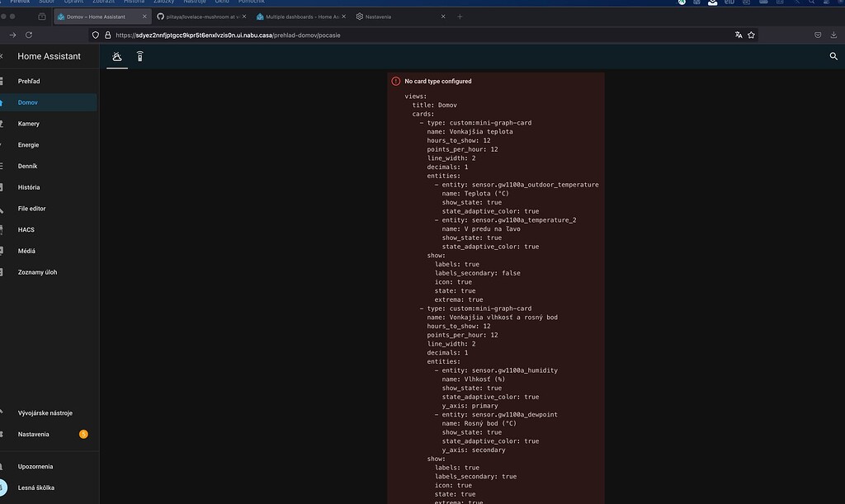Click the translate page icon in the address bar
Screen dimensions: 845x504
tap(738, 35)
